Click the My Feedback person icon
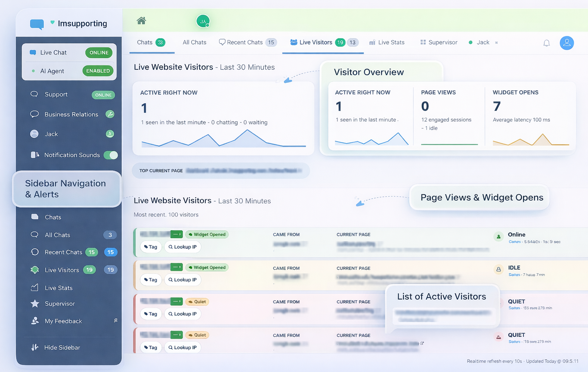 tap(35, 321)
